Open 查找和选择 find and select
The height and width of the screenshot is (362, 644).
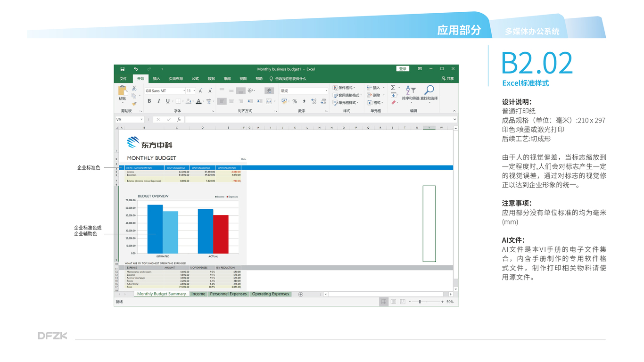pos(429,93)
